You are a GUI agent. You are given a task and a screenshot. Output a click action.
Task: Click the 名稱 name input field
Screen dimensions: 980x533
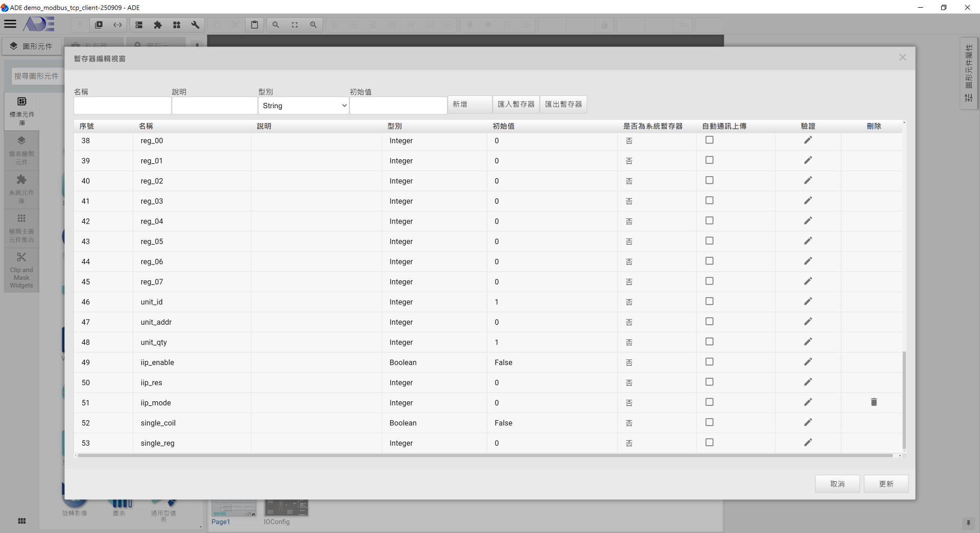tap(122, 106)
